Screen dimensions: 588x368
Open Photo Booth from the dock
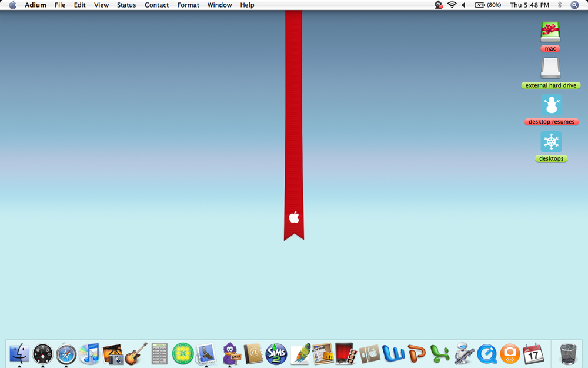pos(346,354)
